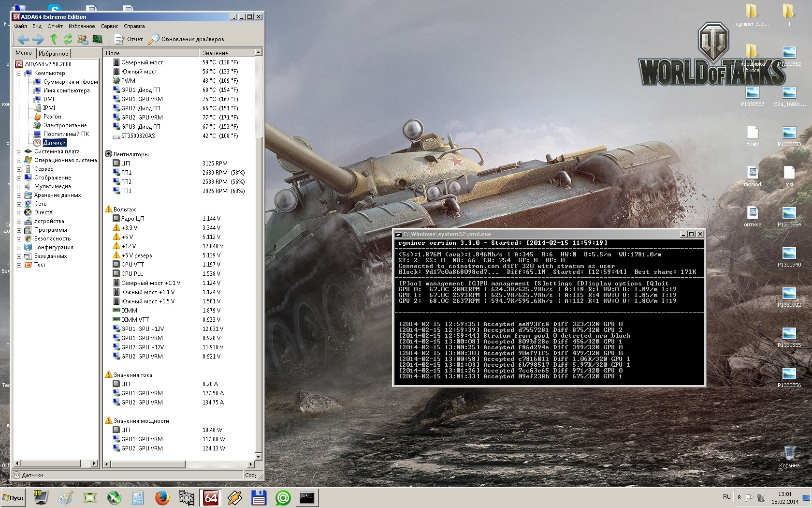This screenshot has width=812, height=508.
Task: Select the оптика file on desktop
Action: click(753, 216)
